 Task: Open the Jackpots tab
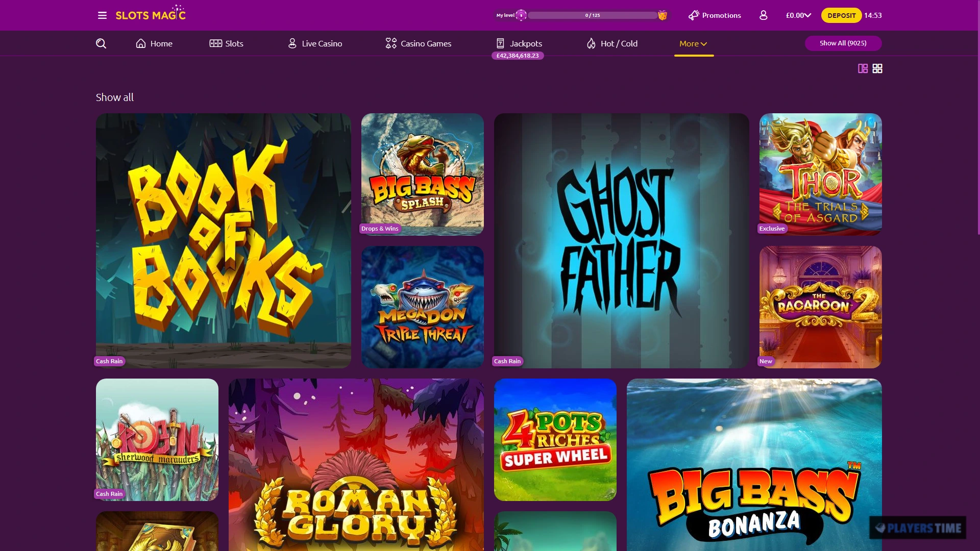click(x=519, y=43)
